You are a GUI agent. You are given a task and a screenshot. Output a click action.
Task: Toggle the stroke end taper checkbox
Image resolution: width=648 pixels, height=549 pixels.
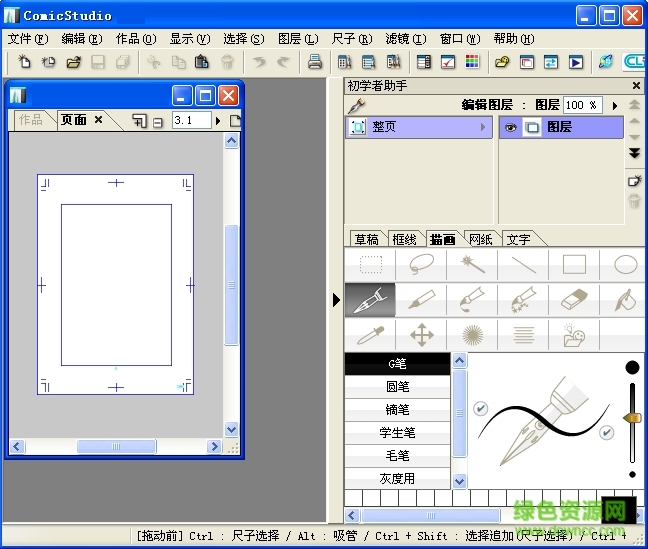[x=606, y=432]
